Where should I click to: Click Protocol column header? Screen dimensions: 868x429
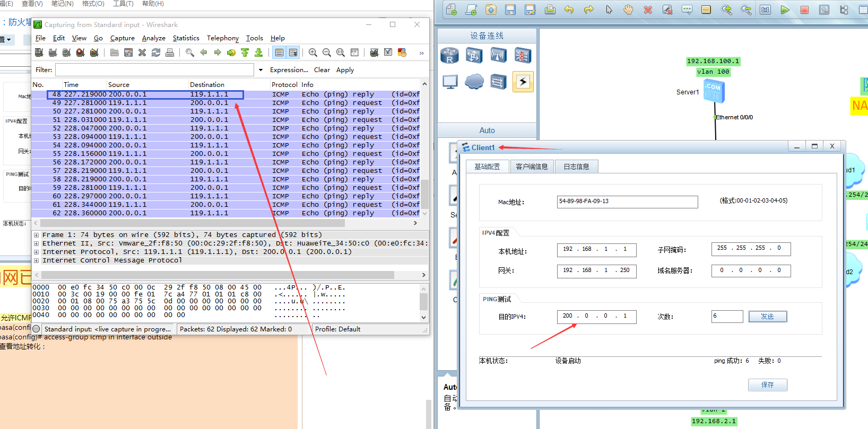(284, 84)
